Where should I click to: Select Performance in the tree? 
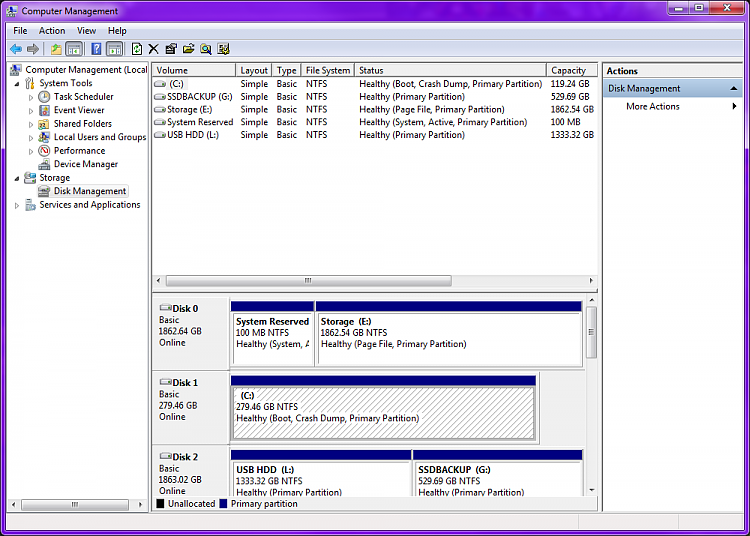(79, 151)
